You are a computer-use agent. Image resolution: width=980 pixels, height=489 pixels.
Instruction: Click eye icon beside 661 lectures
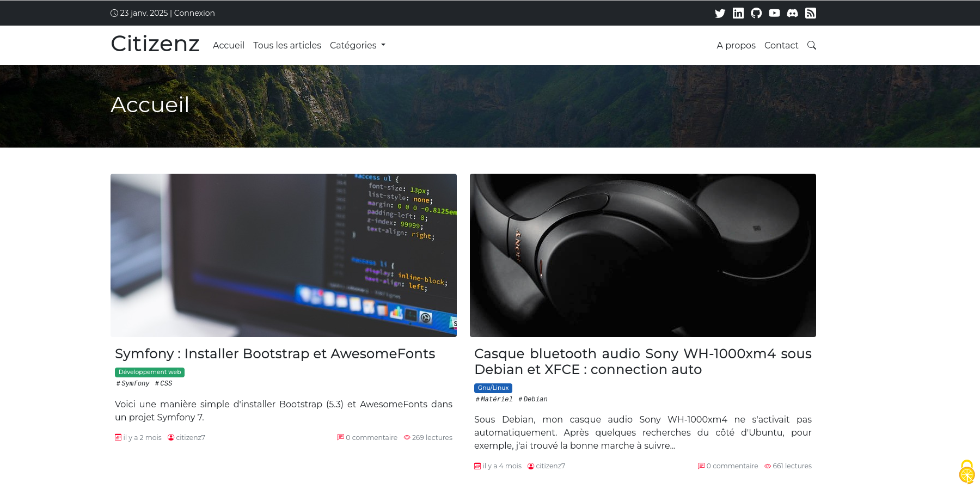768,466
